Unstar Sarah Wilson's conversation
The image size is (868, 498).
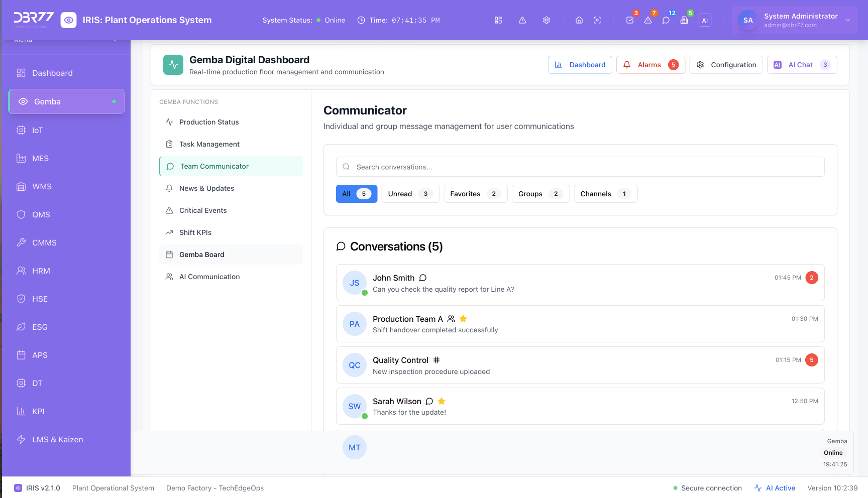(442, 401)
